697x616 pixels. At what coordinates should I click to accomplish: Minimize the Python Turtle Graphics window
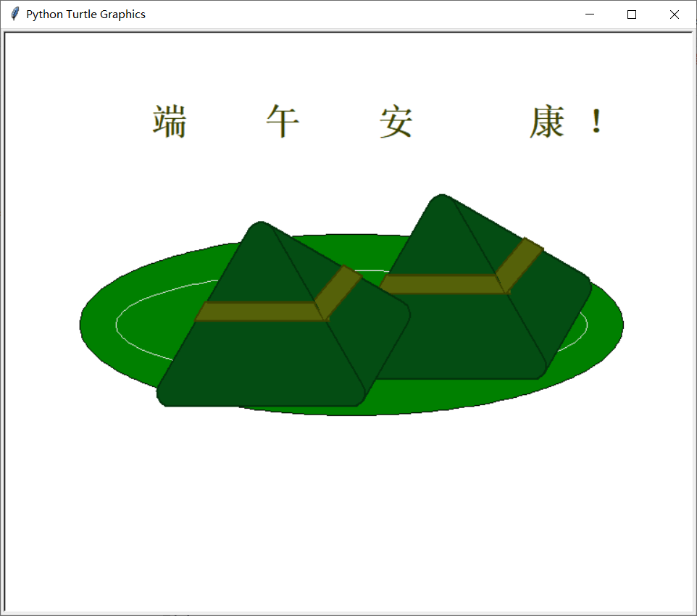pyautogui.click(x=590, y=14)
